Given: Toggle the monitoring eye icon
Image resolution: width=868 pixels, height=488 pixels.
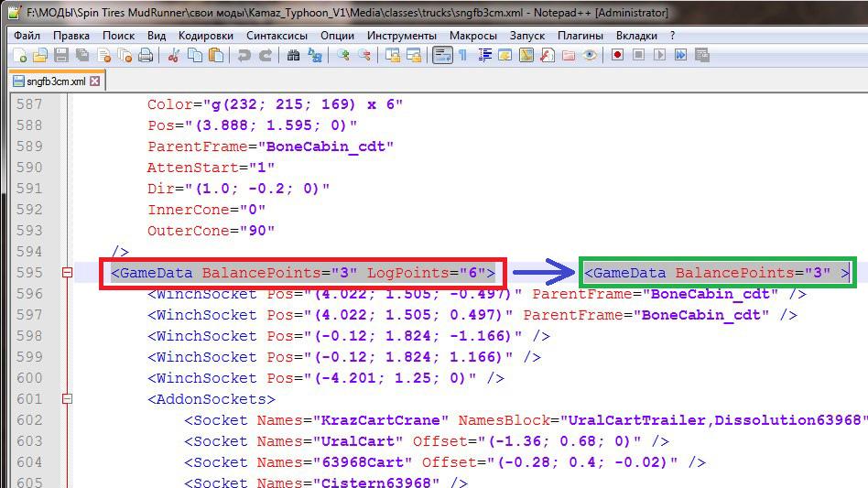Looking at the screenshot, I should (591, 56).
